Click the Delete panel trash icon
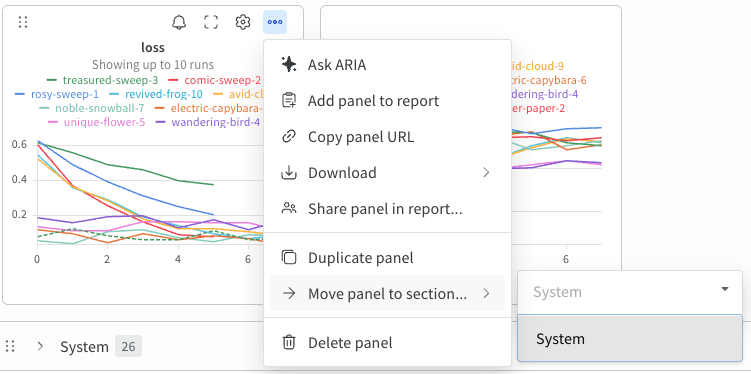 coord(289,343)
